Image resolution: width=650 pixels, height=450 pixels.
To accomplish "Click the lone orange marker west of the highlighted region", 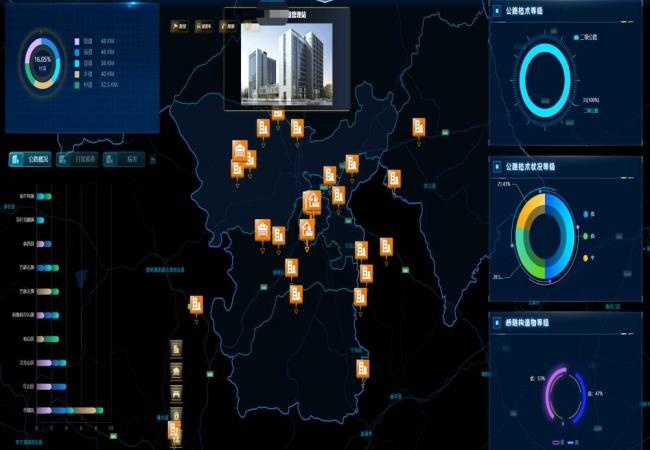I will pos(197,304).
